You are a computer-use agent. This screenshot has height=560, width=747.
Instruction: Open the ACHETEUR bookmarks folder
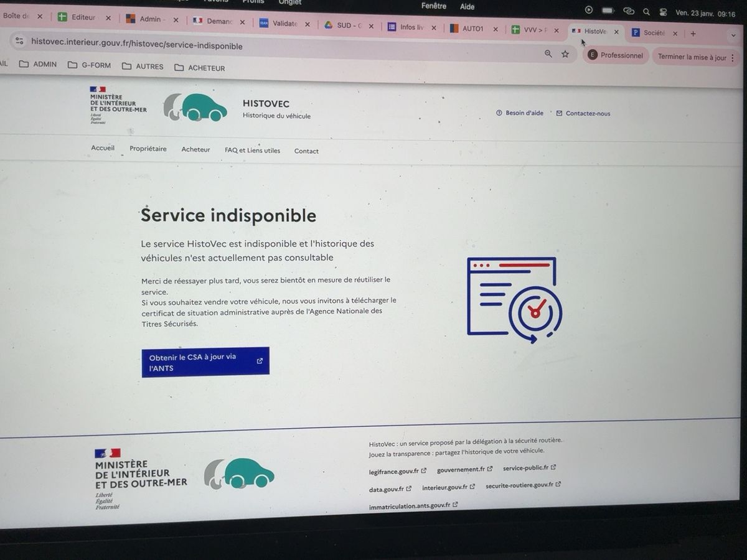tap(200, 68)
